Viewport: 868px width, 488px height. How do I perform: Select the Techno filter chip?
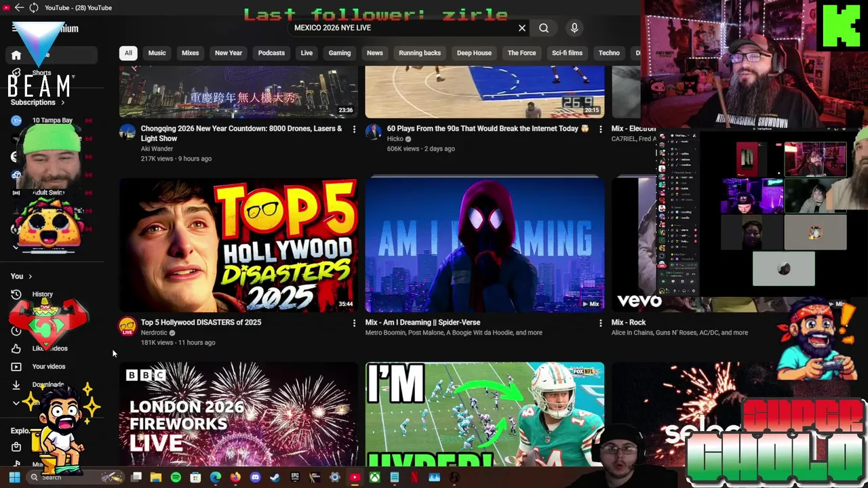[609, 53]
